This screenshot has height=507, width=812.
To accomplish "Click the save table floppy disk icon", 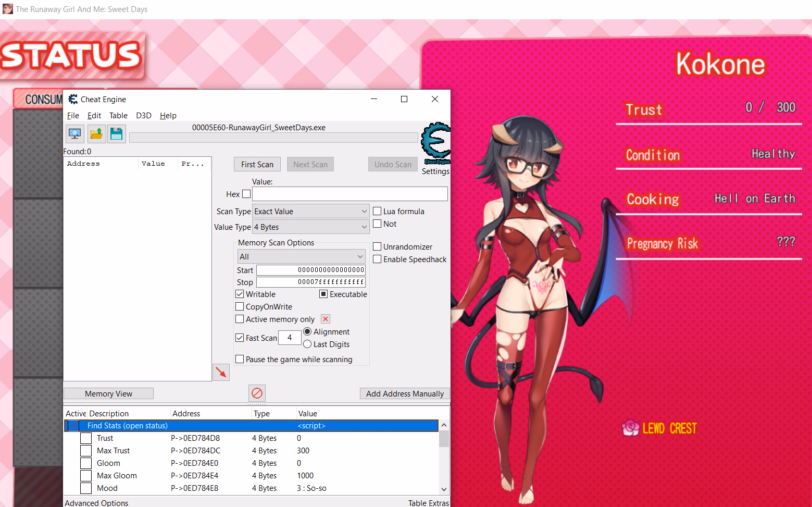I will pos(116,134).
